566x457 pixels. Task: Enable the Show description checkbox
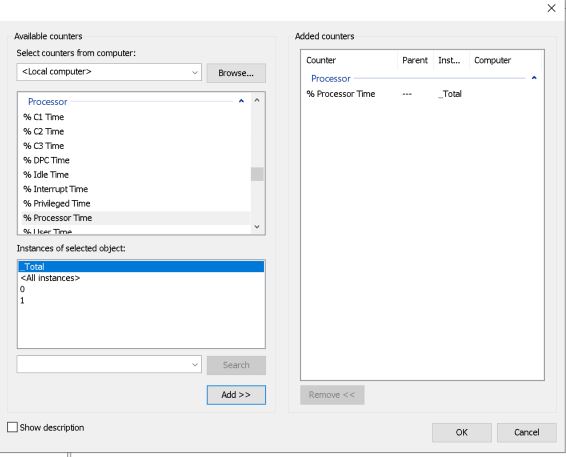(x=12, y=427)
